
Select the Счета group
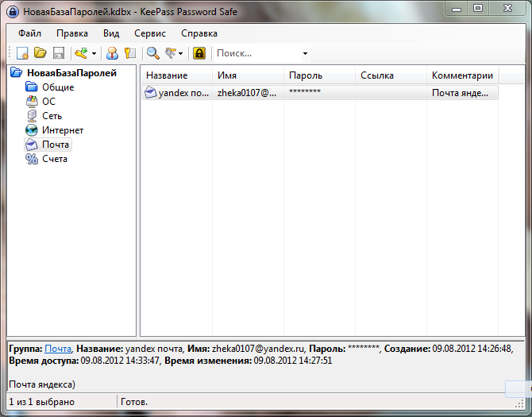click(55, 159)
